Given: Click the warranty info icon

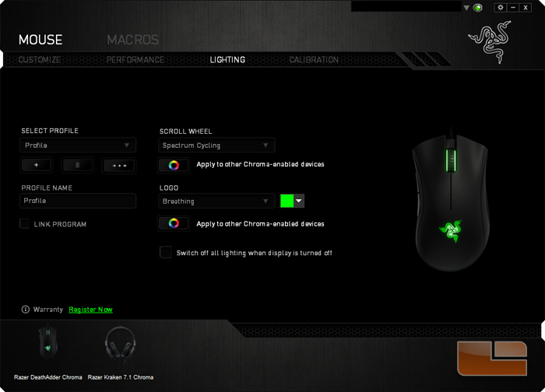Looking at the screenshot, I should point(26,310).
